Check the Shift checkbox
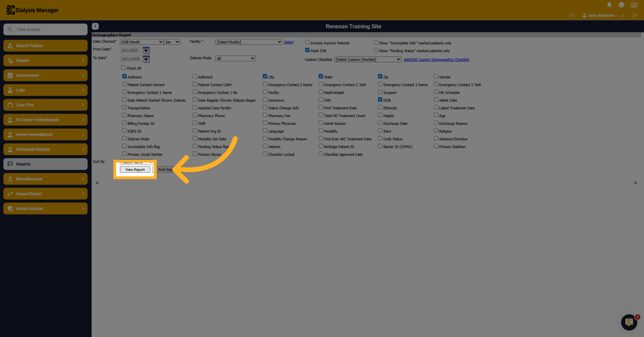Viewport: 644px width, 337px height. [195, 123]
